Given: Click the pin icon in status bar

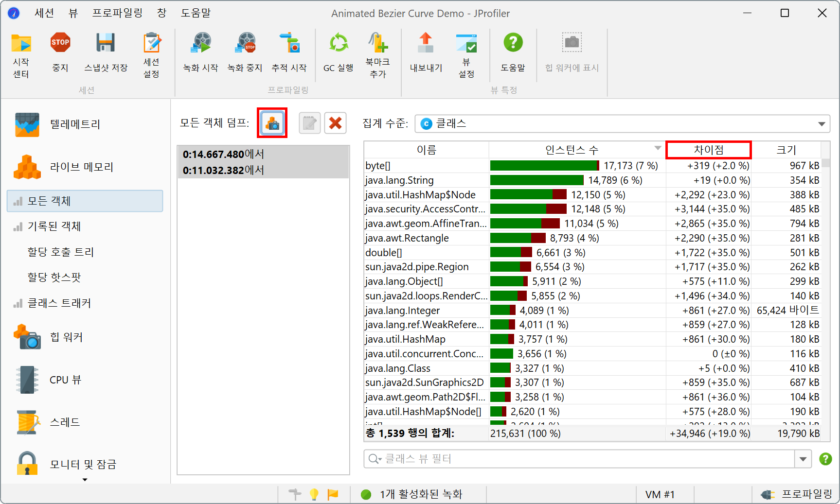Looking at the screenshot, I should pyautogui.click(x=295, y=494).
